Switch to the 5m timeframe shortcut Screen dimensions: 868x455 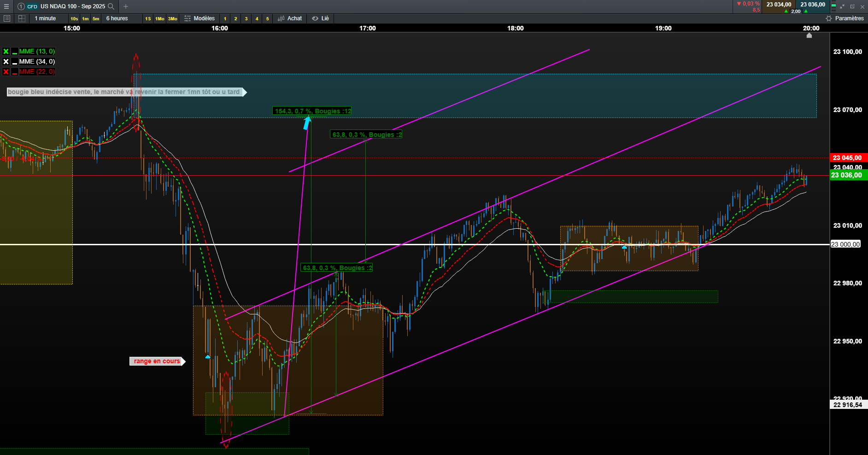[x=96, y=18]
